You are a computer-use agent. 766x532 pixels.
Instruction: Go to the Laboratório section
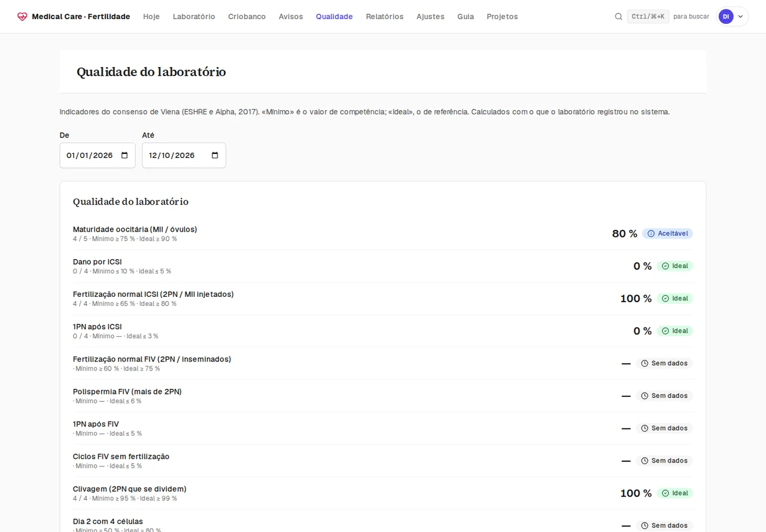pos(194,17)
